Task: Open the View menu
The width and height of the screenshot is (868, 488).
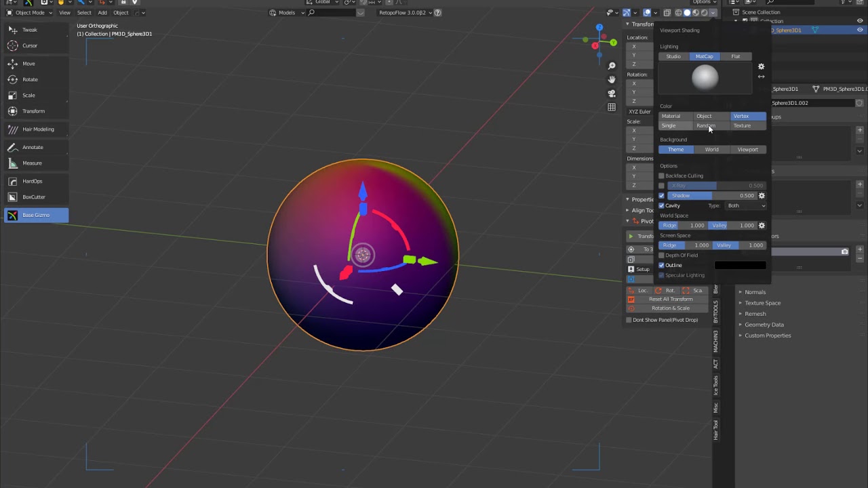Action: (64, 12)
